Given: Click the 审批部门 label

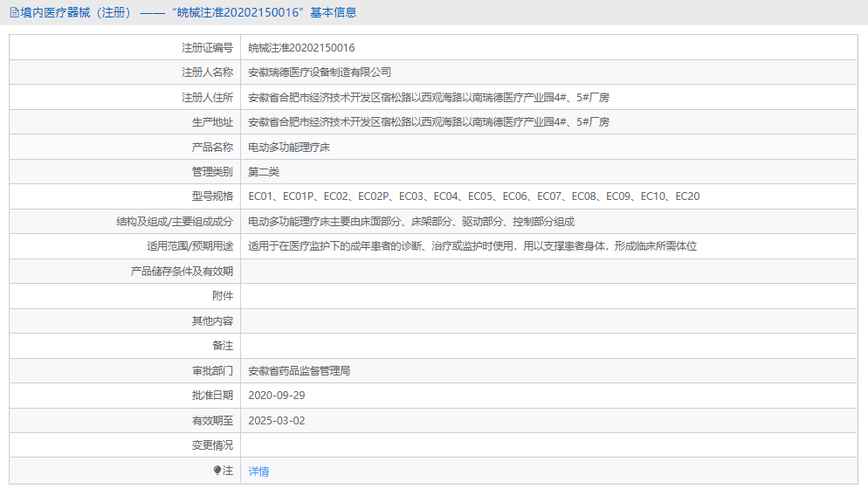Looking at the screenshot, I should (x=212, y=371).
